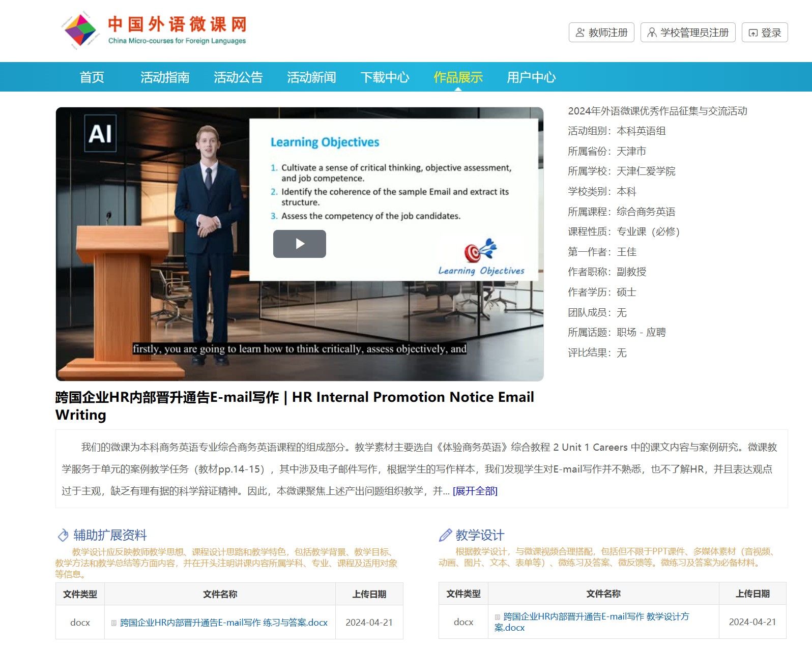Open 活动公告 menu item
This screenshot has height=647, width=812.
(x=238, y=77)
